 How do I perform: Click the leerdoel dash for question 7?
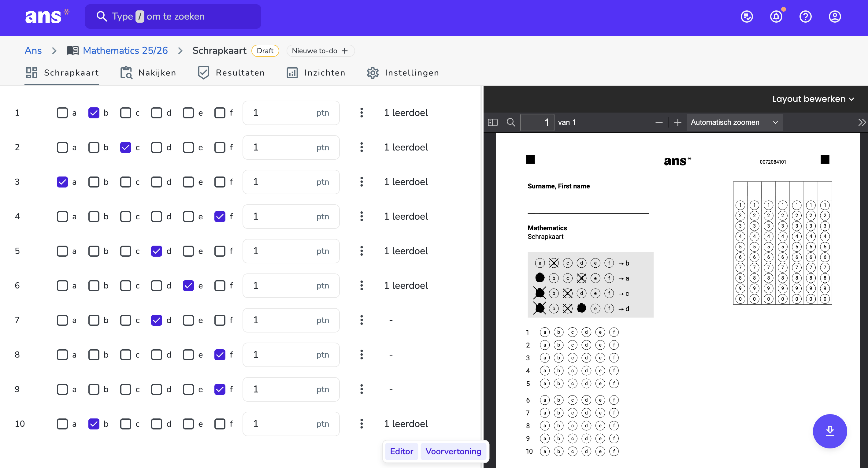coord(391,321)
